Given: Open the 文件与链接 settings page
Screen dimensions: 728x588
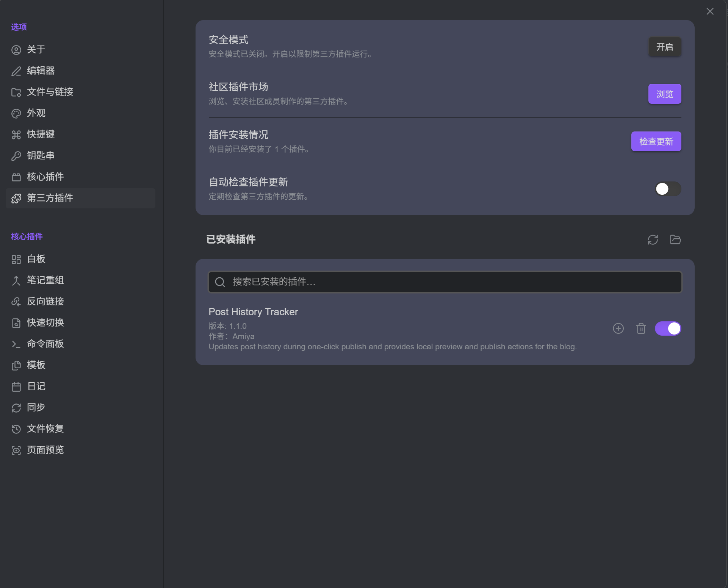Looking at the screenshot, I should [80, 92].
